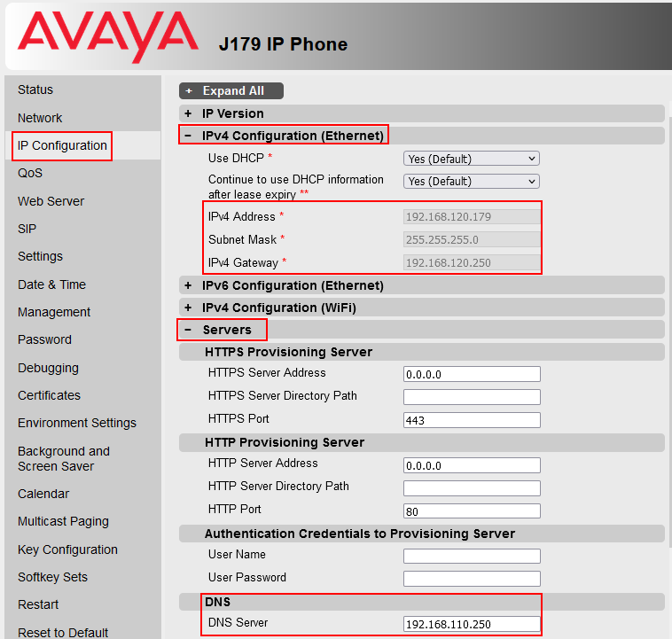Click the HTTP Server Directory Path field
Screen dimensions: 672x639
coord(472,488)
